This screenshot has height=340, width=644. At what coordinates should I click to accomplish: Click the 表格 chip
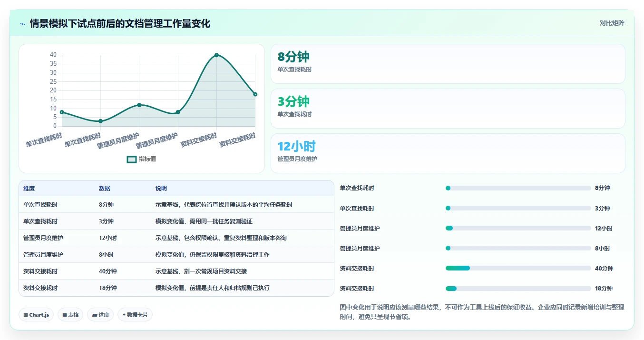[x=70, y=315]
